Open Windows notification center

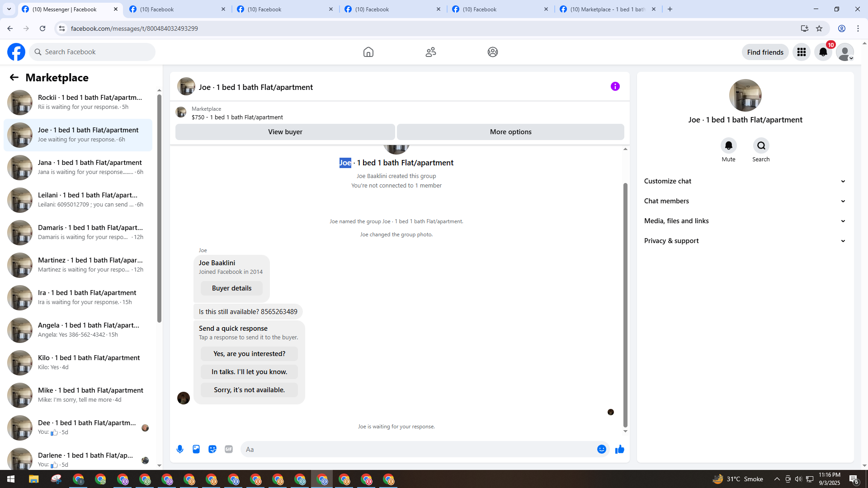click(x=854, y=479)
